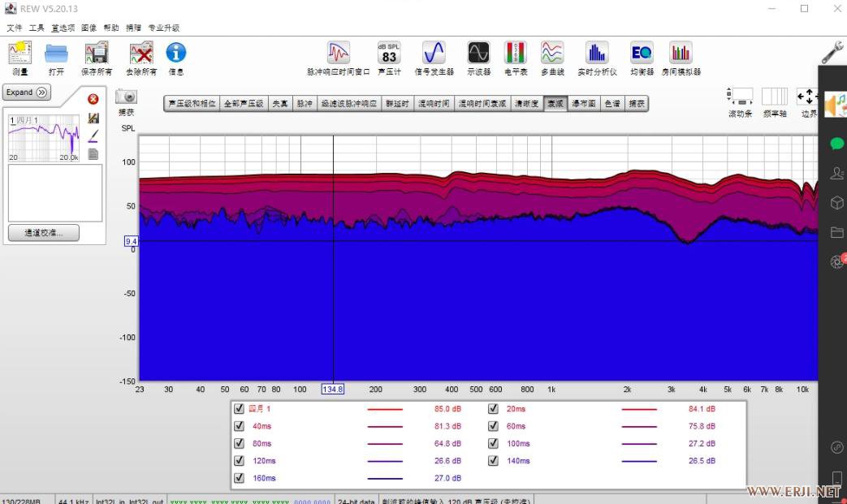This screenshot has width=847, height=504.
Task: Expand the measurement panel with Expand button
Action: [27, 93]
